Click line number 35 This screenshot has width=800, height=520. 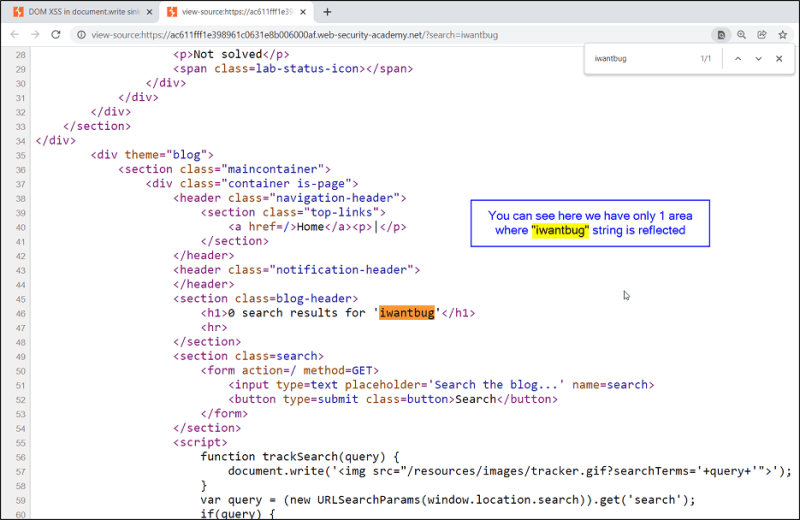click(x=20, y=155)
